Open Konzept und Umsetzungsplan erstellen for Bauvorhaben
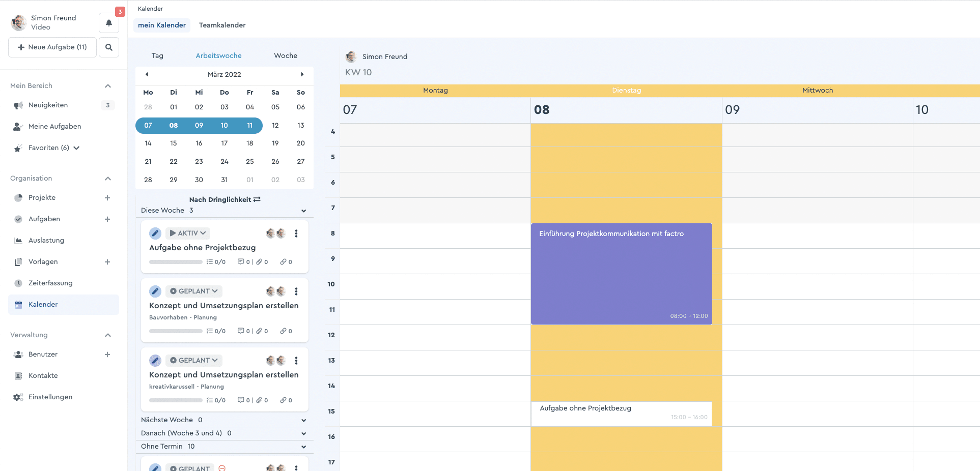The width and height of the screenshot is (980, 471). (x=224, y=306)
